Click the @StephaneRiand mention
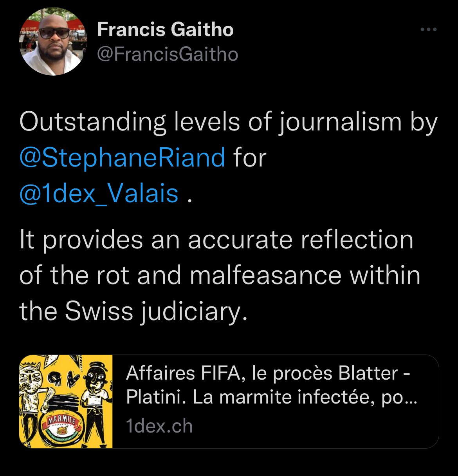This screenshot has height=476, width=458. (x=122, y=157)
